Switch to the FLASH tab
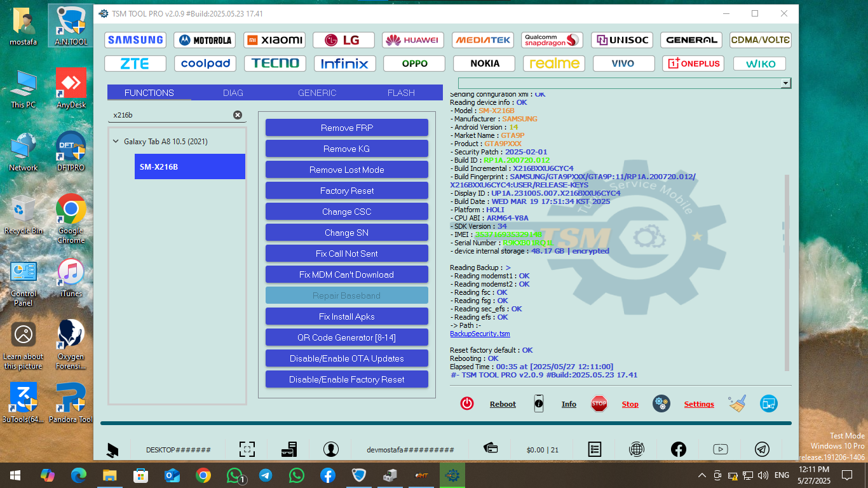The height and width of the screenshot is (488, 868). (401, 93)
